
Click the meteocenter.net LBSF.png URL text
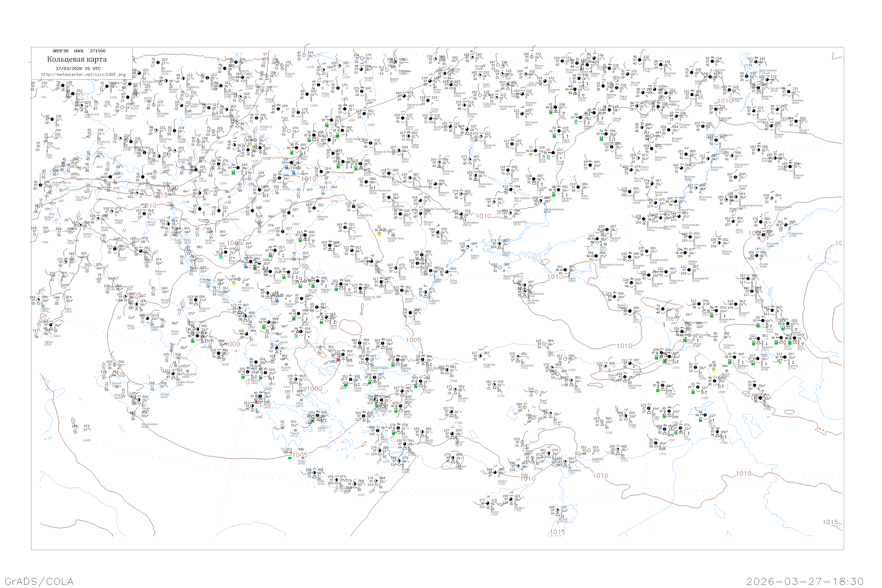point(83,75)
